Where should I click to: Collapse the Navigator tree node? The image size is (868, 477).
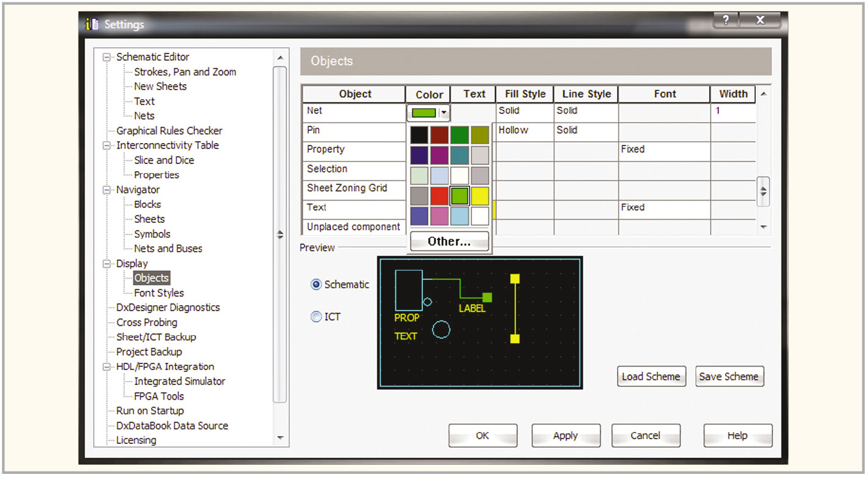tap(108, 190)
